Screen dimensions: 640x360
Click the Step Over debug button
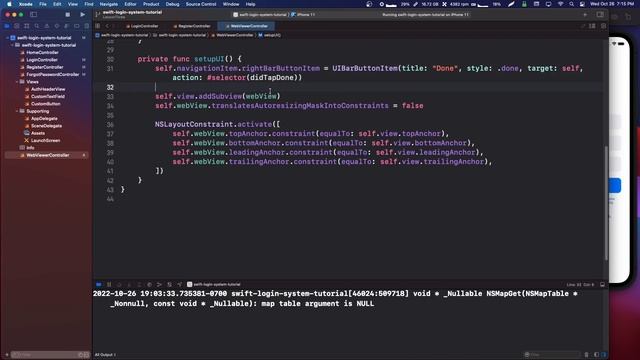pyautogui.click(x=119, y=284)
